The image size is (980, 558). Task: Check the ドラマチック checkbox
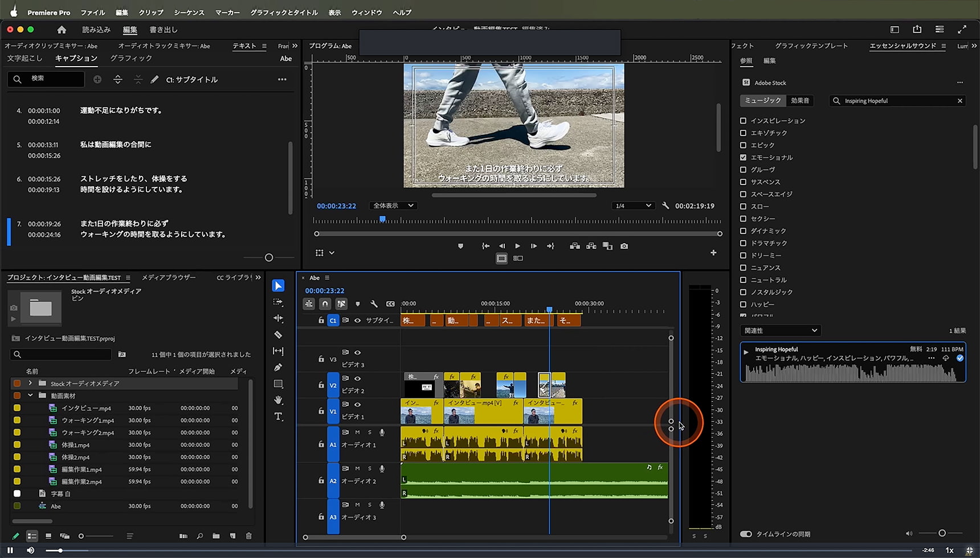743,243
